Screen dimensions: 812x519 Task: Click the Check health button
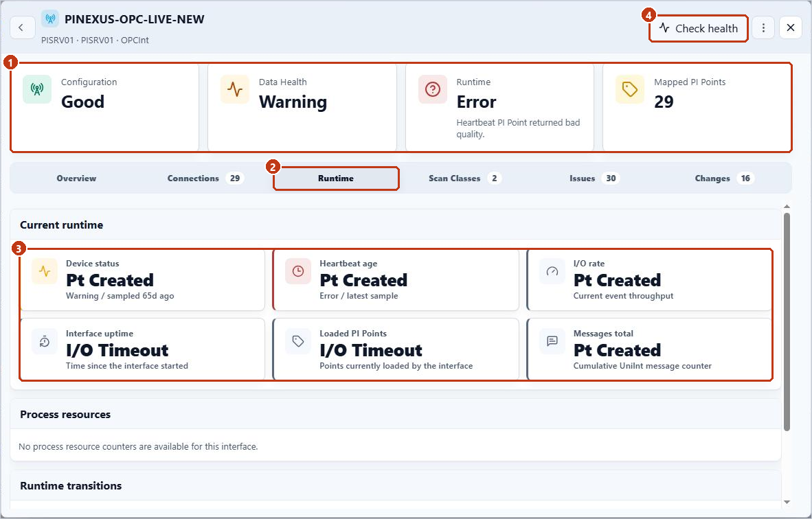pyautogui.click(x=698, y=28)
